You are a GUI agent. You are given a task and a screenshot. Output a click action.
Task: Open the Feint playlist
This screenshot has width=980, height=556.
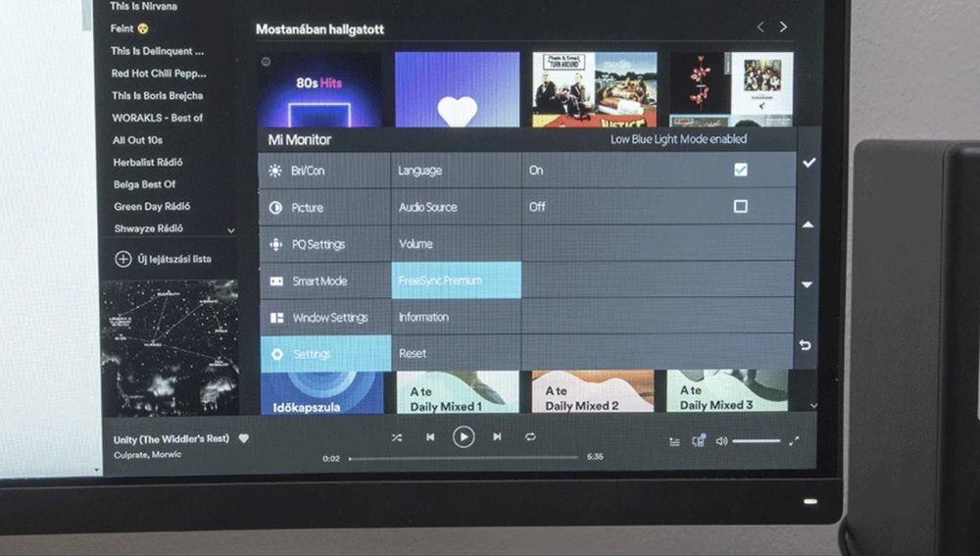(x=129, y=28)
